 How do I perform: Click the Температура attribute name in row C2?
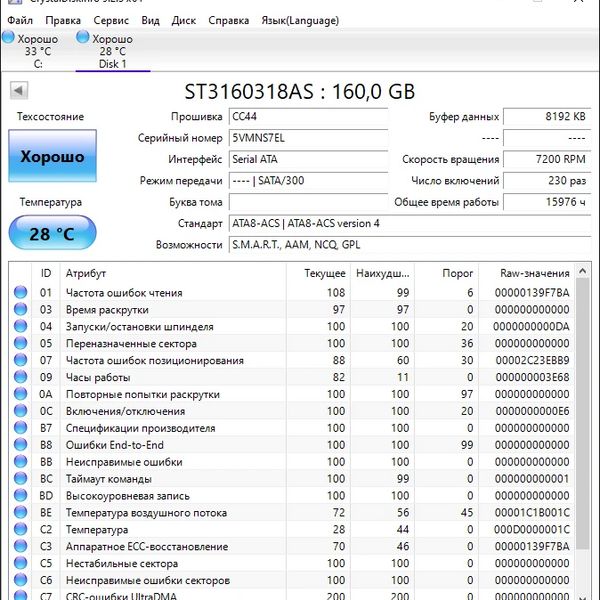point(97,530)
